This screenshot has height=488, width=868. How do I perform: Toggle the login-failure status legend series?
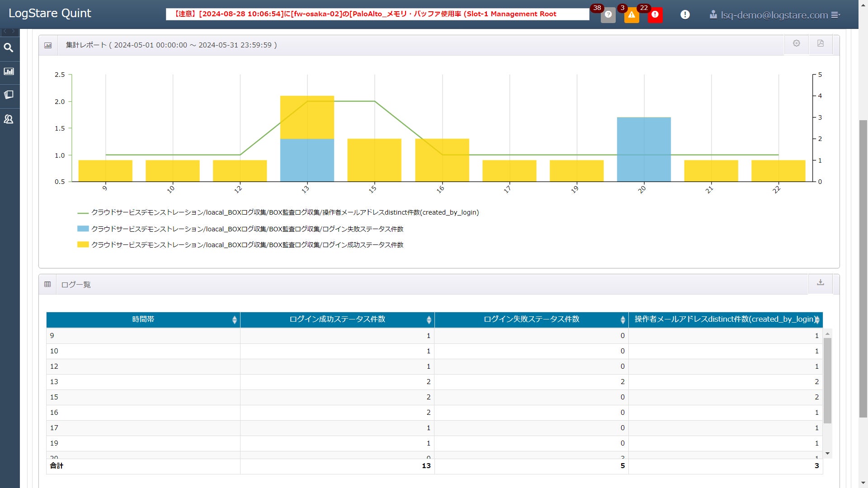[x=247, y=229]
